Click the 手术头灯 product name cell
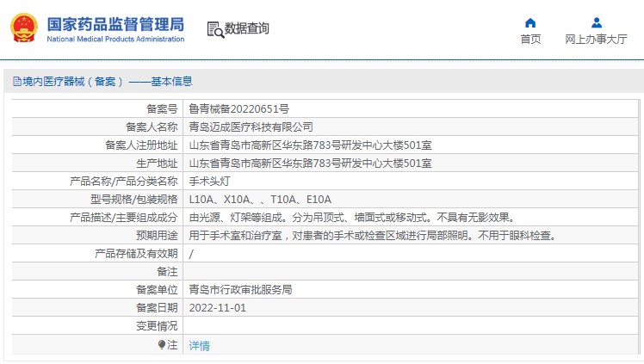Screen dimensions: 644x364 [x=210, y=181]
